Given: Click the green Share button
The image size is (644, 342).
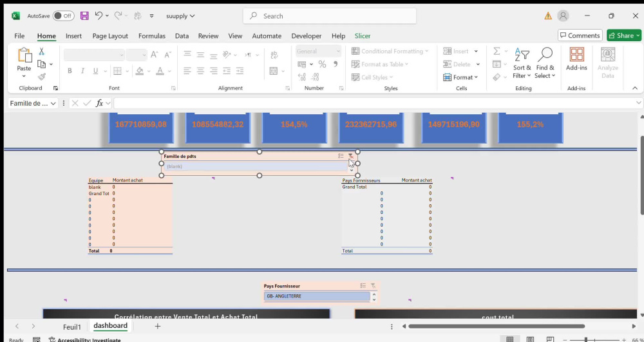Looking at the screenshot, I should [x=624, y=35].
